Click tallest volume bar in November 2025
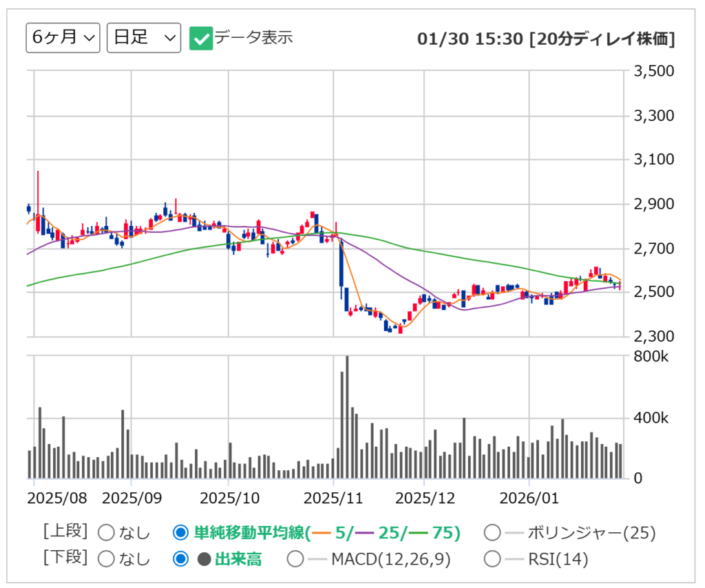The image size is (705, 588). 346,417
